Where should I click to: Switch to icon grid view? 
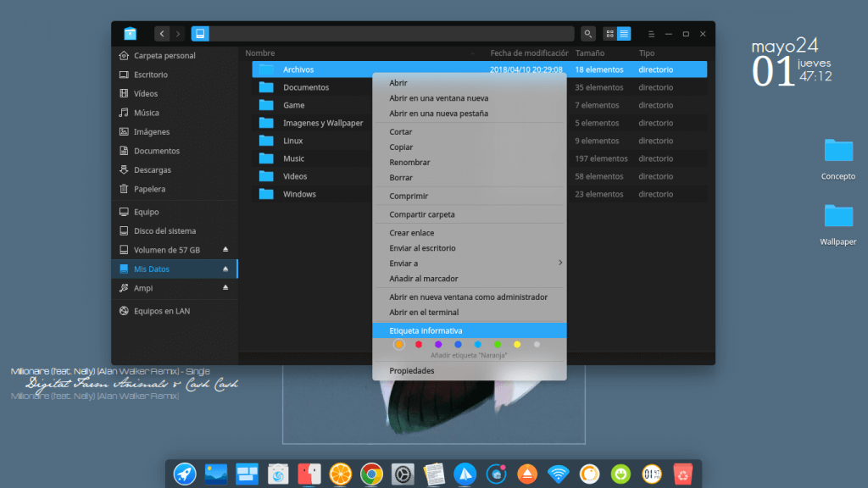[609, 34]
